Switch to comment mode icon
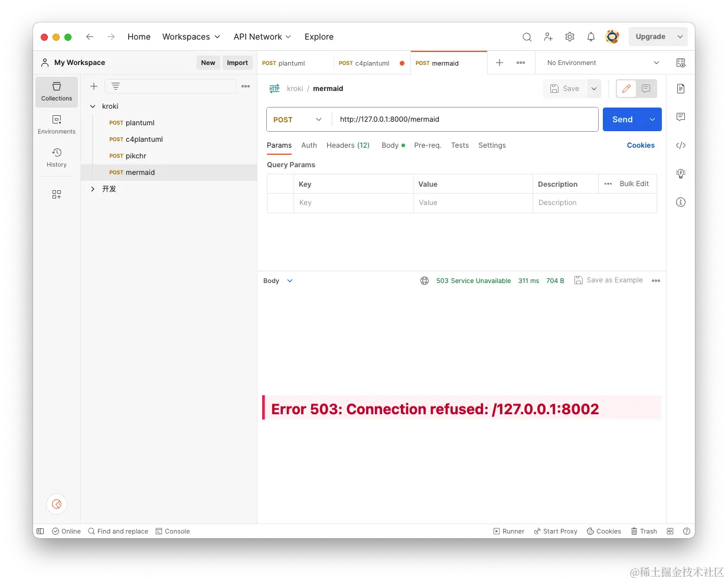This screenshot has height=582, width=728. pos(646,89)
